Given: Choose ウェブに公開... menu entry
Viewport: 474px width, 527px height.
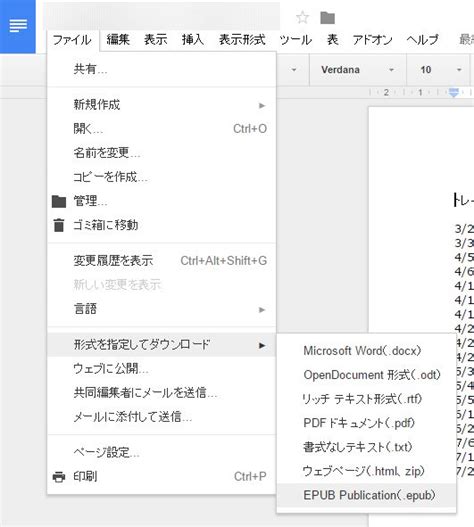Looking at the screenshot, I should [x=162, y=369].
